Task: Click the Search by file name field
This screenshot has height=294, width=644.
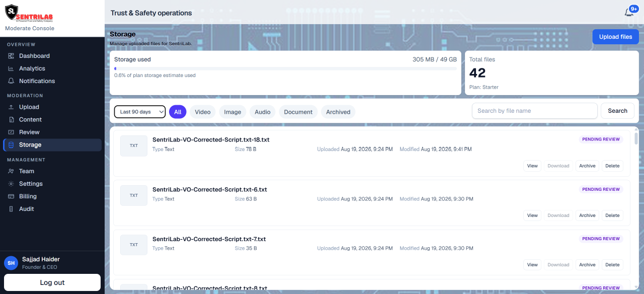Action: tap(535, 111)
